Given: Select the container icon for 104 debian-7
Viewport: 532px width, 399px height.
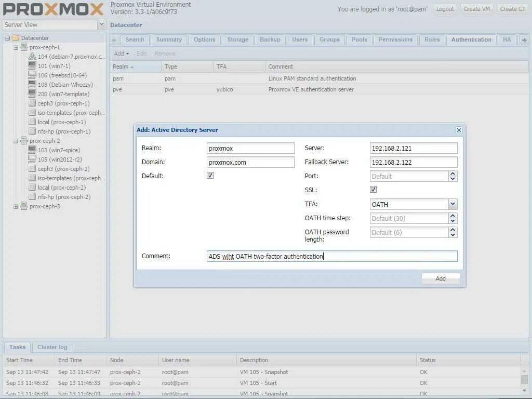Looking at the screenshot, I should pos(32,56).
